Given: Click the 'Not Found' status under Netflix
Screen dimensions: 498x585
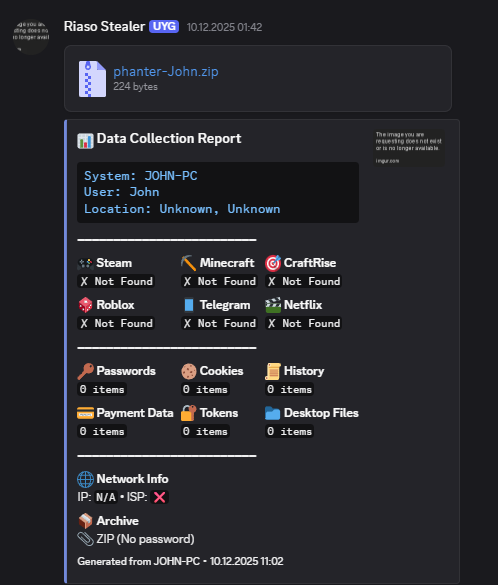Looking at the screenshot, I should (304, 323).
